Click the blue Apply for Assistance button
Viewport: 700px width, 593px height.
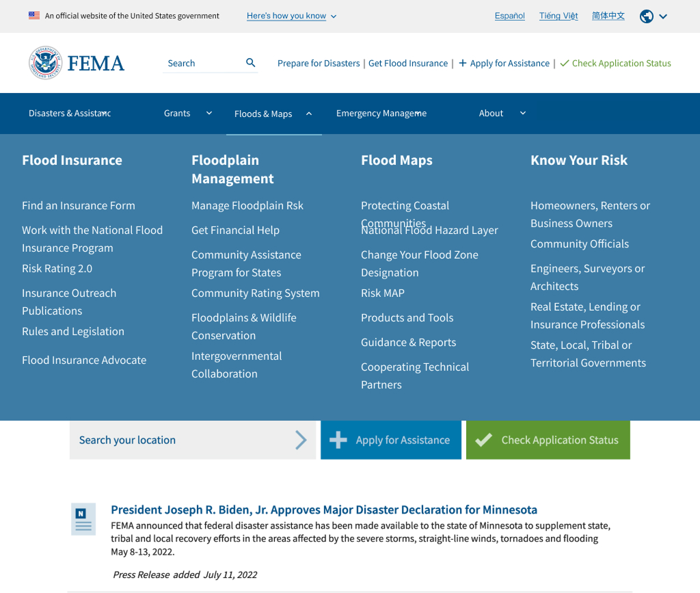click(x=390, y=440)
